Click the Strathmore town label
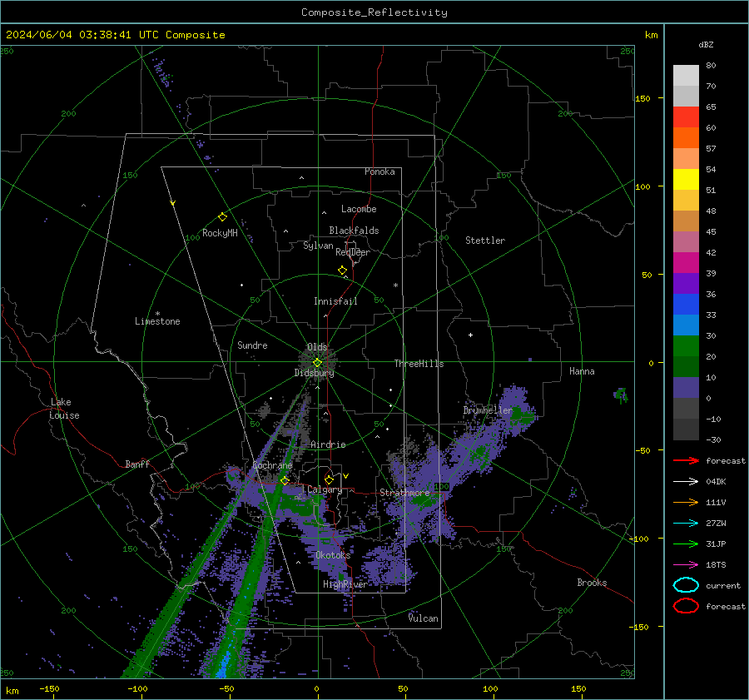749x700 pixels. click(404, 493)
